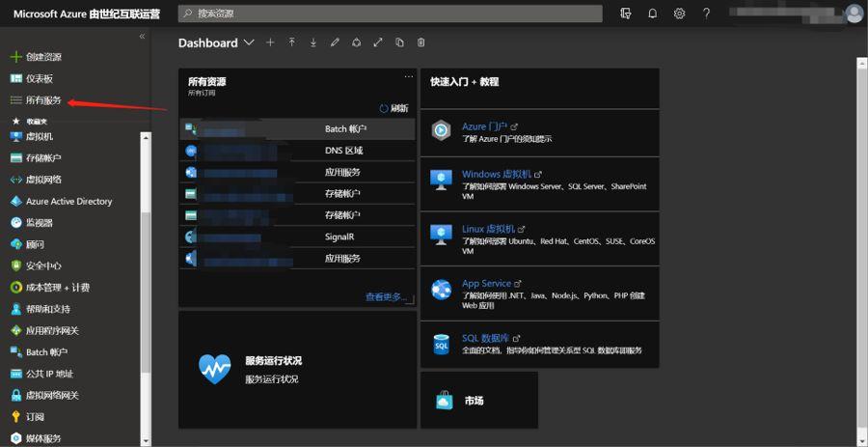Open the 市场 marketplace tile
The height and width of the screenshot is (447, 868).
[x=479, y=400]
